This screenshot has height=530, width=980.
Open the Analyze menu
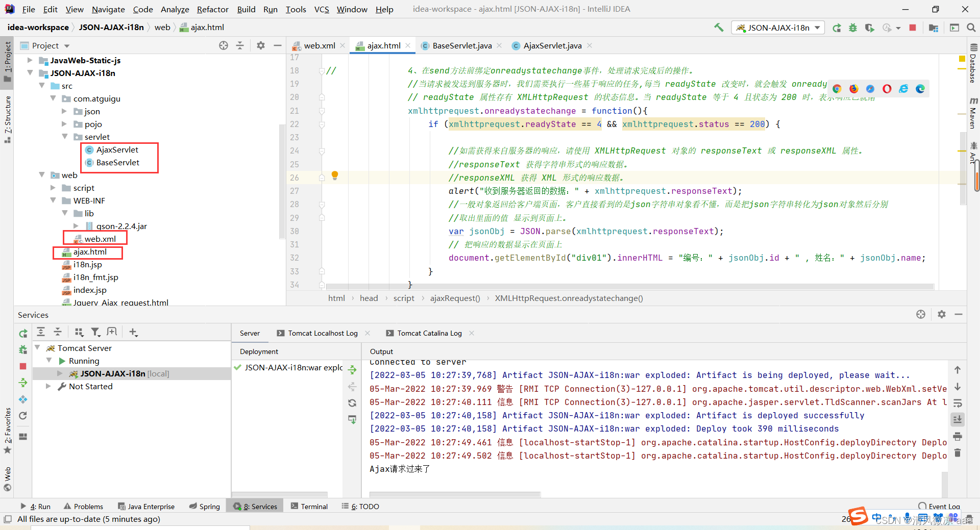coord(175,9)
